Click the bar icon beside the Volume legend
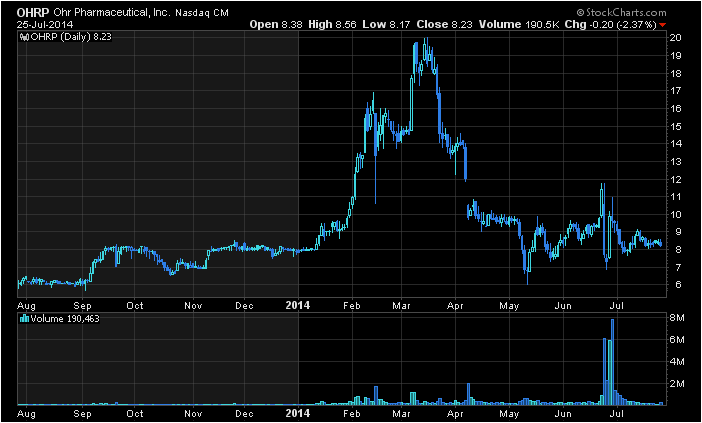 (25, 319)
